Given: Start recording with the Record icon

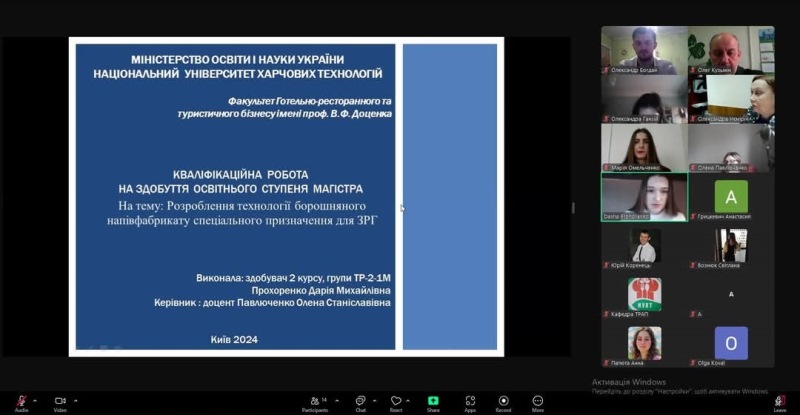Looking at the screenshot, I should [503, 401].
